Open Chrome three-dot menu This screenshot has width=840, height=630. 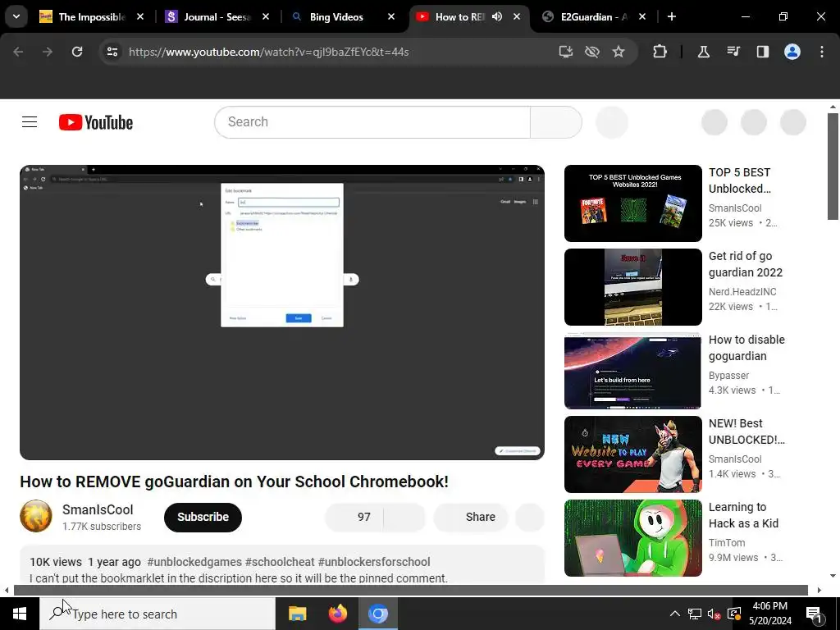(x=822, y=52)
